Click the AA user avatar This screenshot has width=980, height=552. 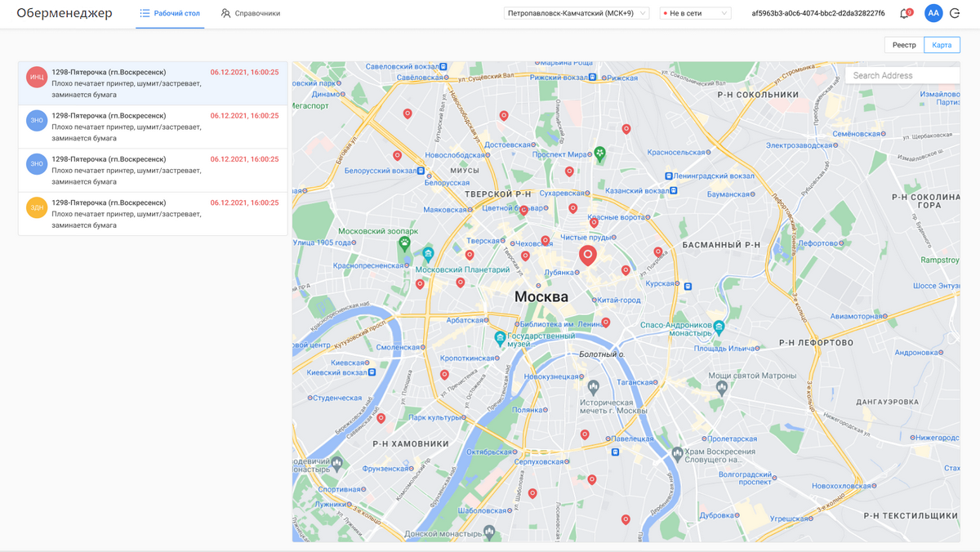[933, 13]
